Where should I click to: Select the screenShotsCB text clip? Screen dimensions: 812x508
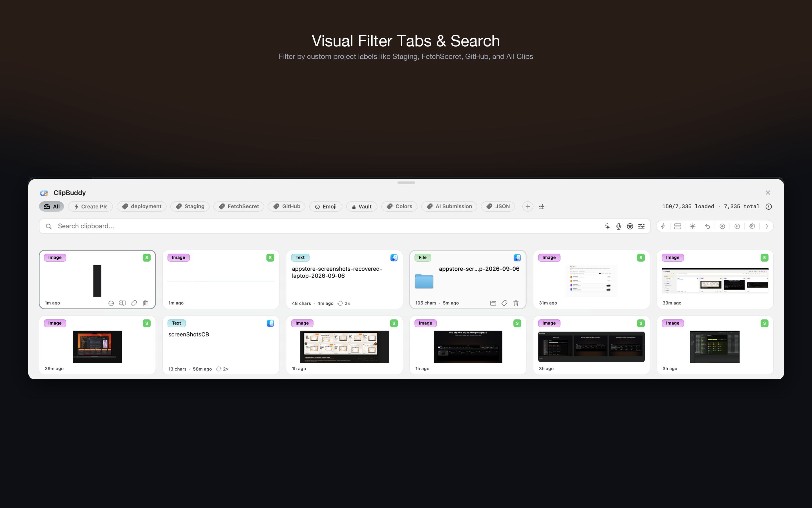coord(221,345)
